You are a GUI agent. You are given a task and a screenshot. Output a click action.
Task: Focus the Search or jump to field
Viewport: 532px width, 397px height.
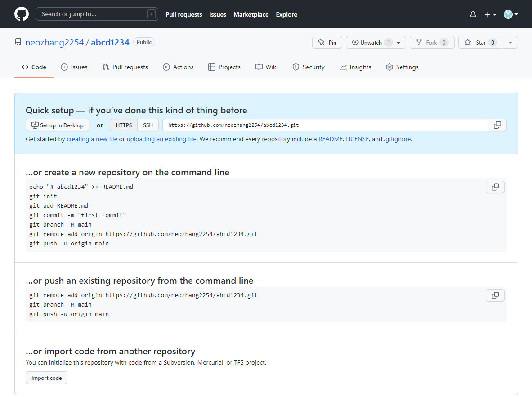click(x=97, y=14)
